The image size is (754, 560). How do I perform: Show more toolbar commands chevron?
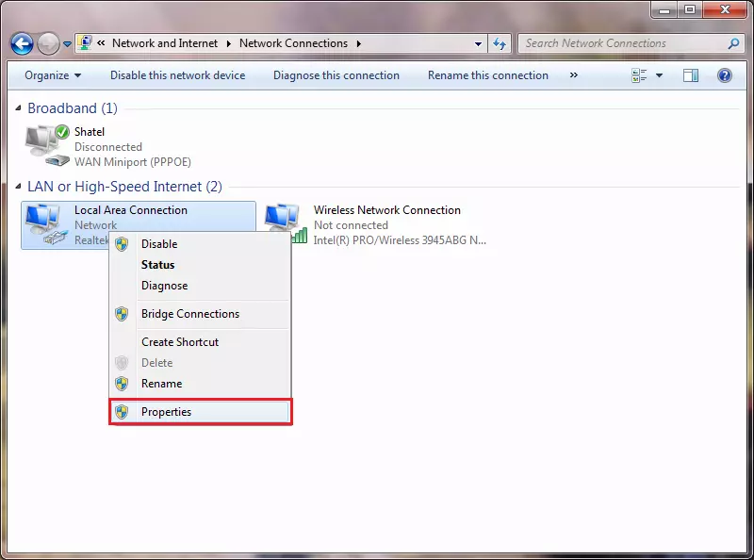click(574, 75)
